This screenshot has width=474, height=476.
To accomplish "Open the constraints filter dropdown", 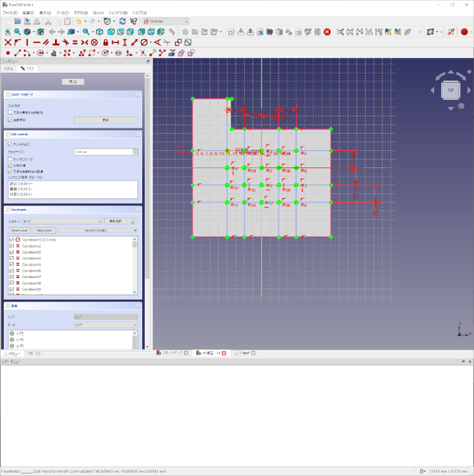I will [x=62, y=221].
